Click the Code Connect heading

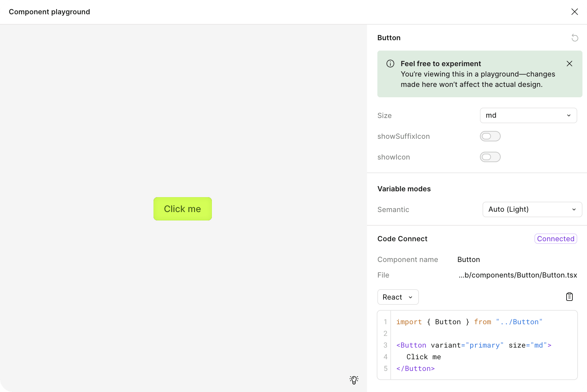(x=402, y=239)
